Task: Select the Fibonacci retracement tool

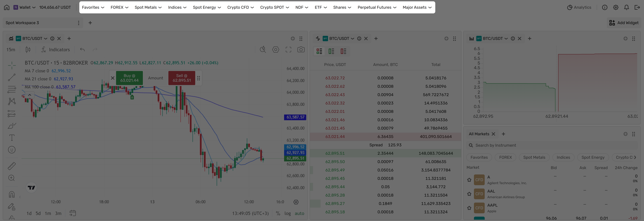Action: click(x=12, y=89)
